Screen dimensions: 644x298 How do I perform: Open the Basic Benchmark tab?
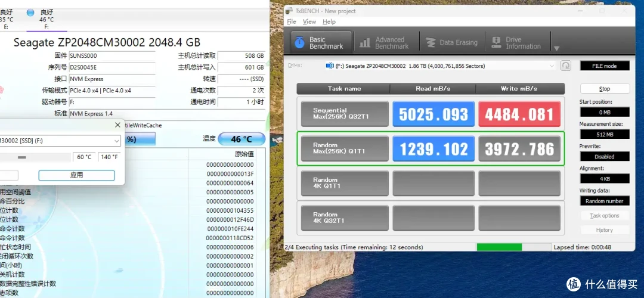[321, 43]
